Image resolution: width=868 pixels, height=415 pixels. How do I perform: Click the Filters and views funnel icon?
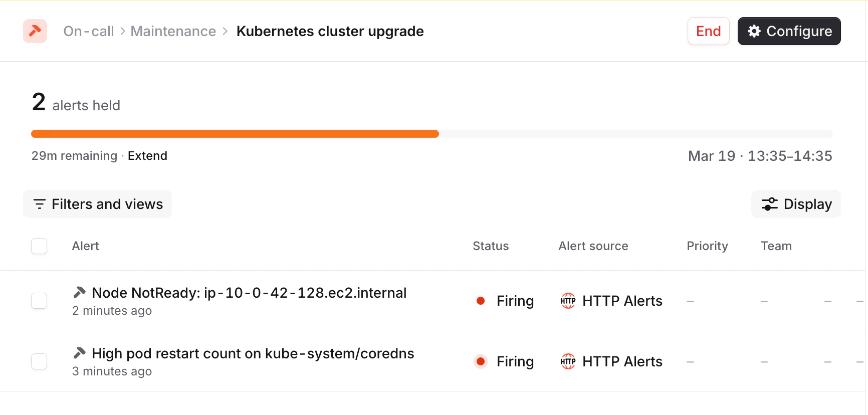coord(40,204)
